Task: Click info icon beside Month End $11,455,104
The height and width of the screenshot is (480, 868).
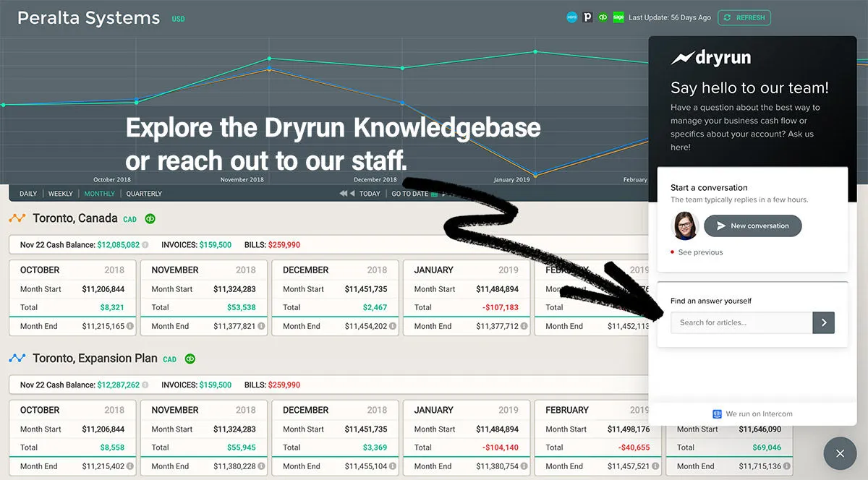Action: tap(393, 466)
